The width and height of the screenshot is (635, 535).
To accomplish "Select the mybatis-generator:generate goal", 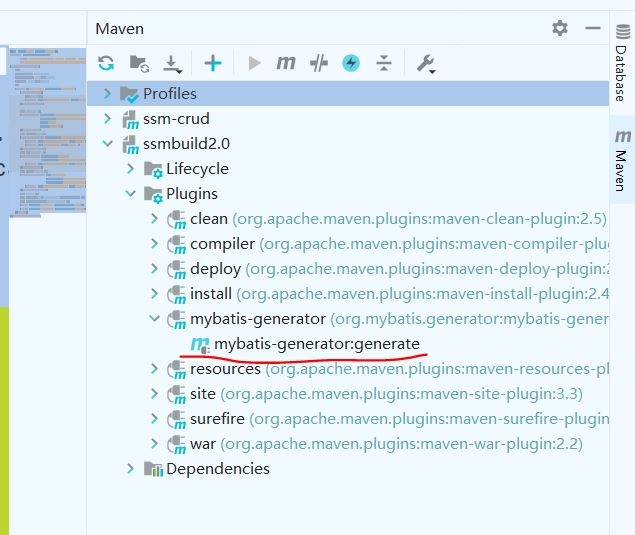I will (x=317, y=344).
